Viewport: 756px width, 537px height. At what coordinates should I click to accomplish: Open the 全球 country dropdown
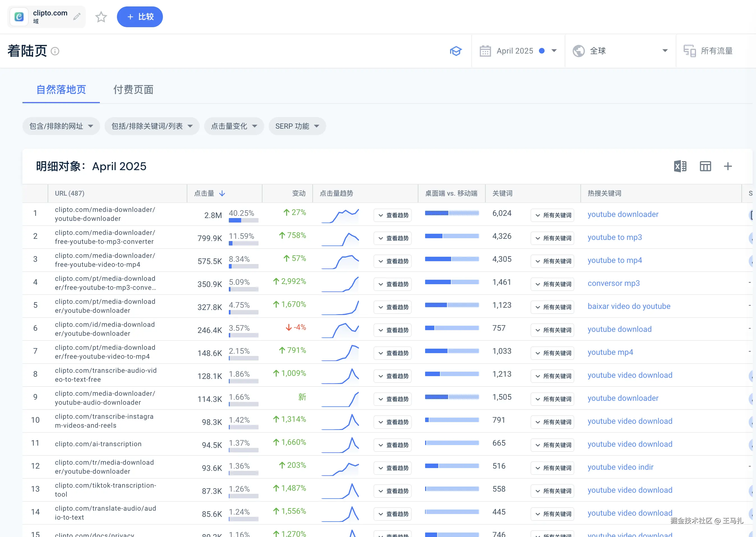[665, 51]
